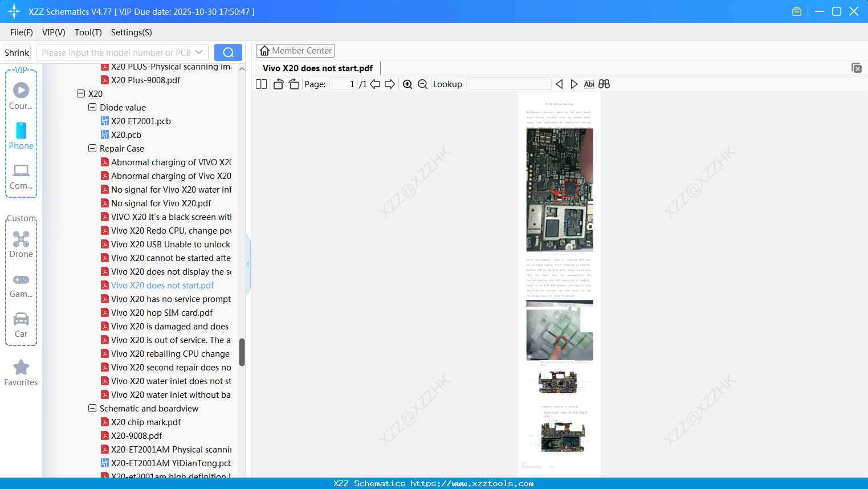Click the yellow VIP gift icon

[797, 11]
